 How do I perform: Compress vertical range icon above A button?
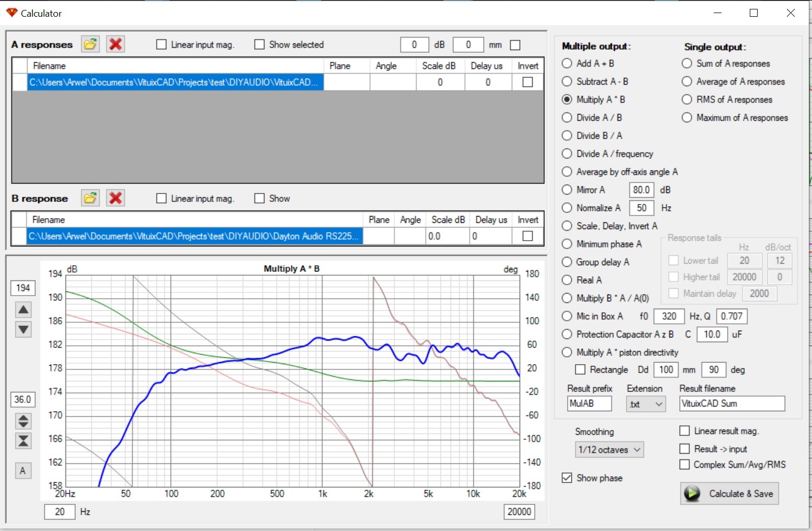coord(24,441)
